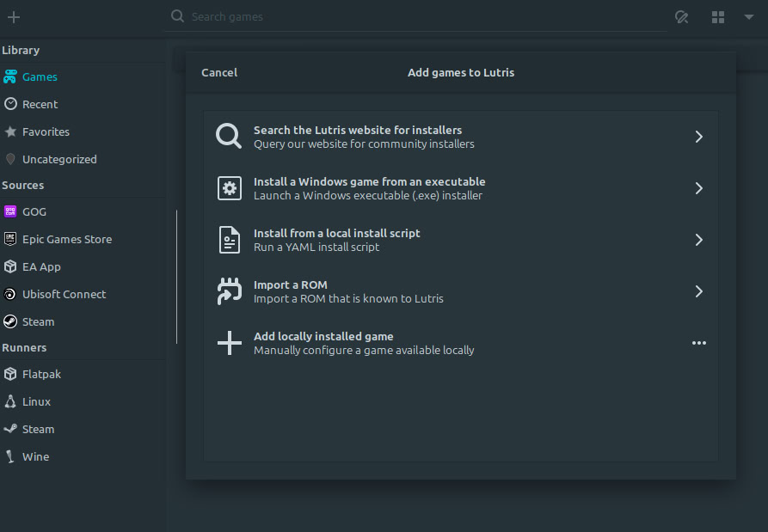The image size is (768, 532).
Task: Cancel the Add games dialog
Action: pyautogui.click(x=219, y=72)
